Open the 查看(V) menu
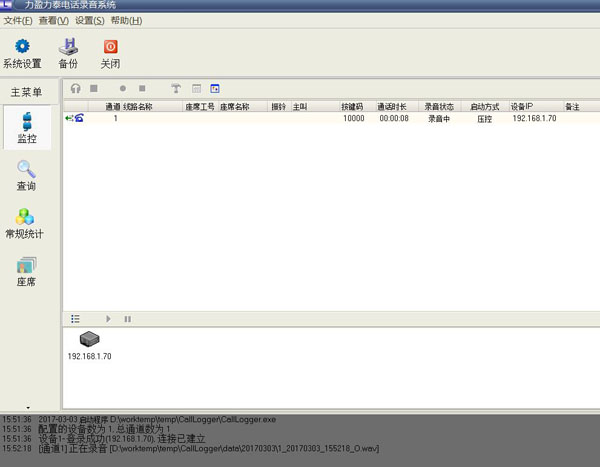Viewport: 600px width, 467px height. tap(54, 20)
